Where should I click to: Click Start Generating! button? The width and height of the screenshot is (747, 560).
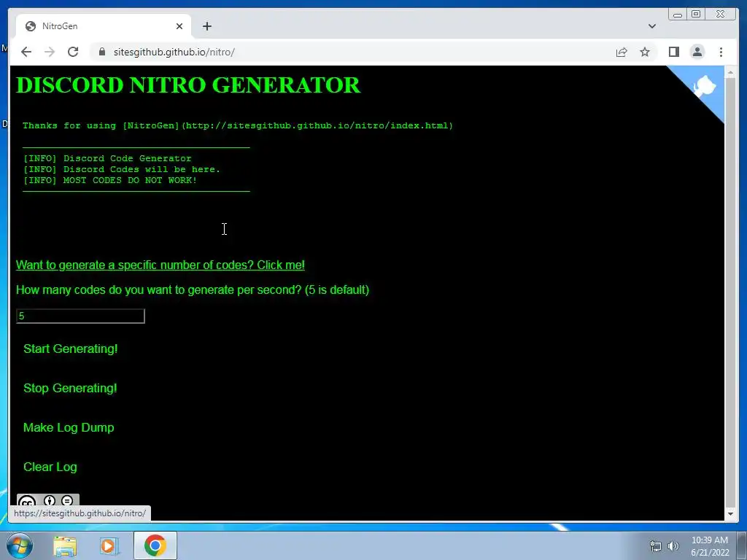coord(71,349)
